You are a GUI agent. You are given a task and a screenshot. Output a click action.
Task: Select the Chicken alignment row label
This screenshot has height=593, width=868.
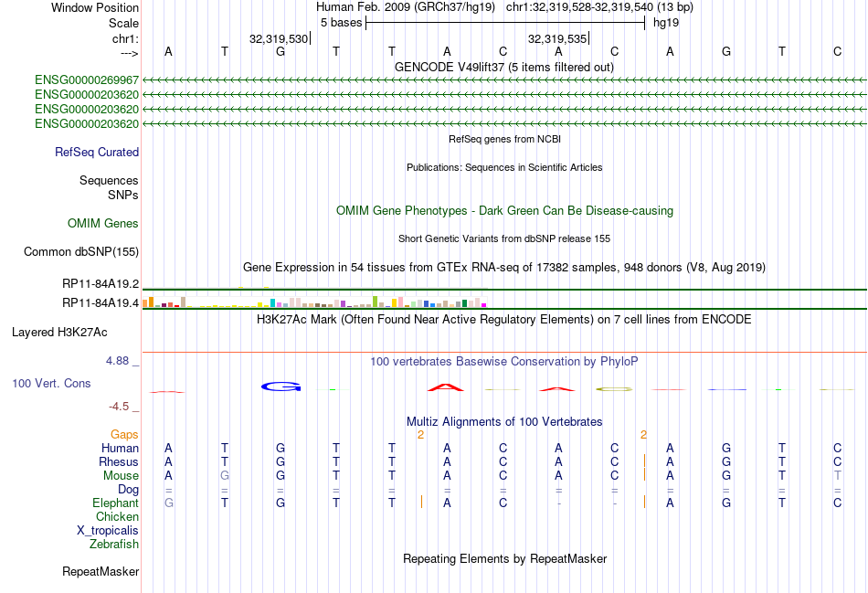(x=117, y=516)
